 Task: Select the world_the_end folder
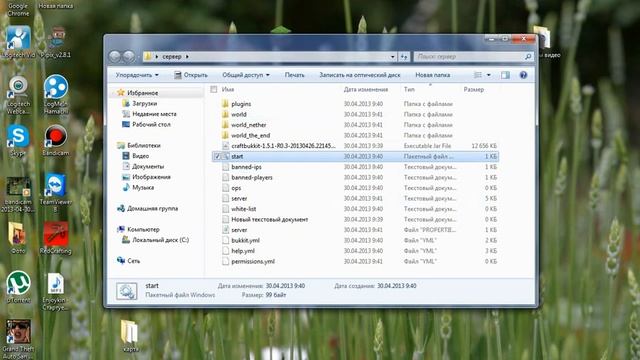[x=250, y=136]
